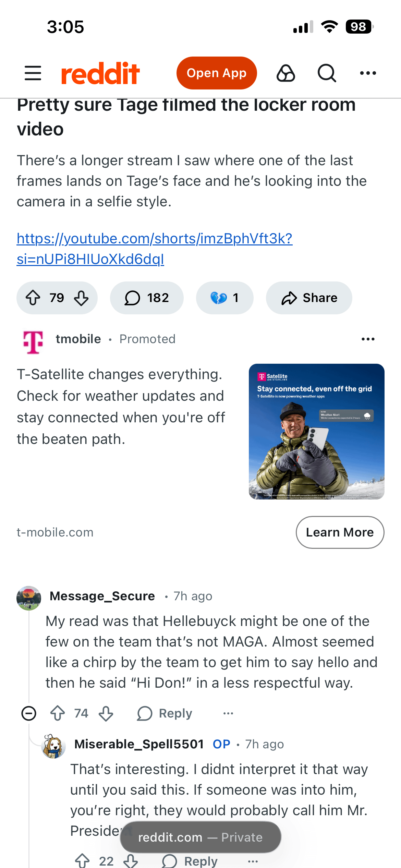Open the Reddit search
The height and width of the screenshot is (868, 401).
pos(327,73)
